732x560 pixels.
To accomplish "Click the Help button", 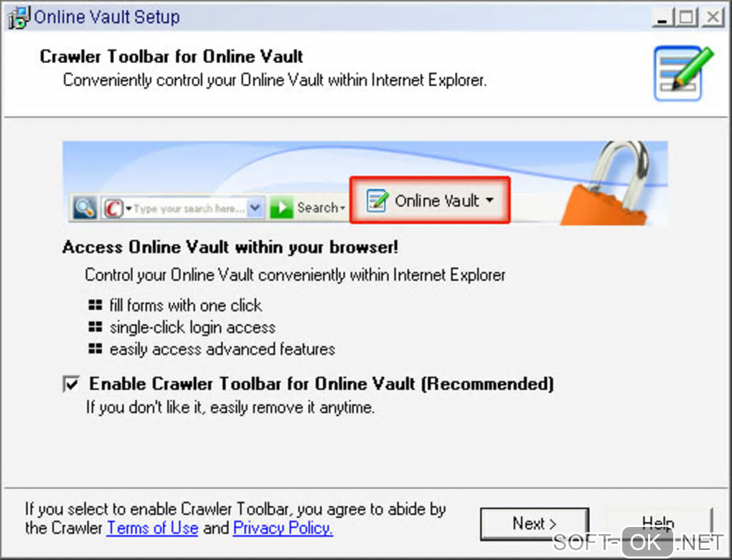I will [658, 523].
